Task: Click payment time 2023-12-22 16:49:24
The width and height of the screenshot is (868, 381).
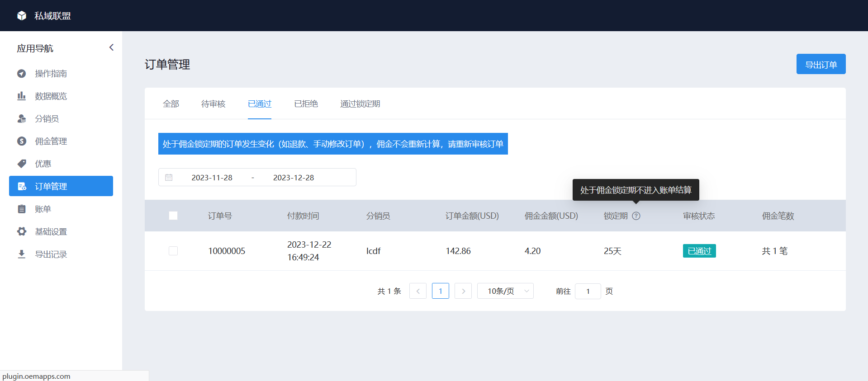Action: pos(309,251)
